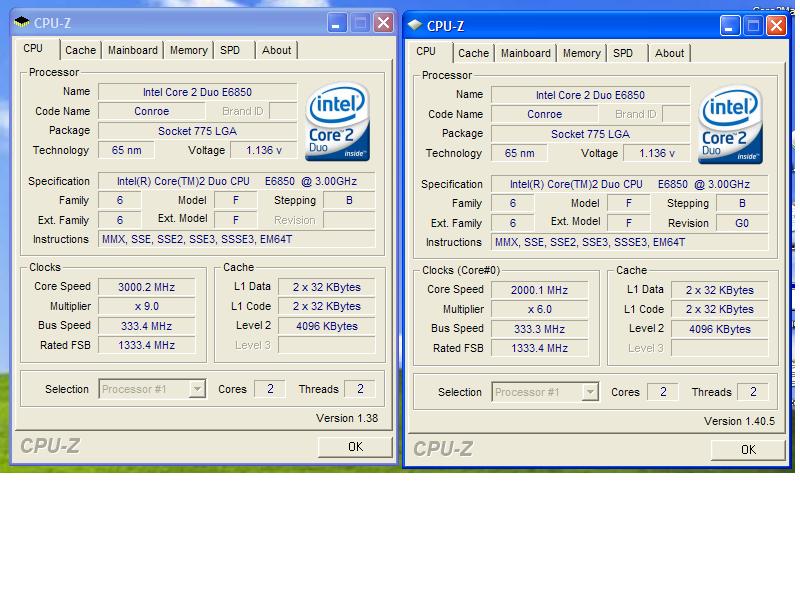800x600 pixels.
Task: Expand Processor #1 selection dropdown in 1.40.5 window
Action: [589, 392]
